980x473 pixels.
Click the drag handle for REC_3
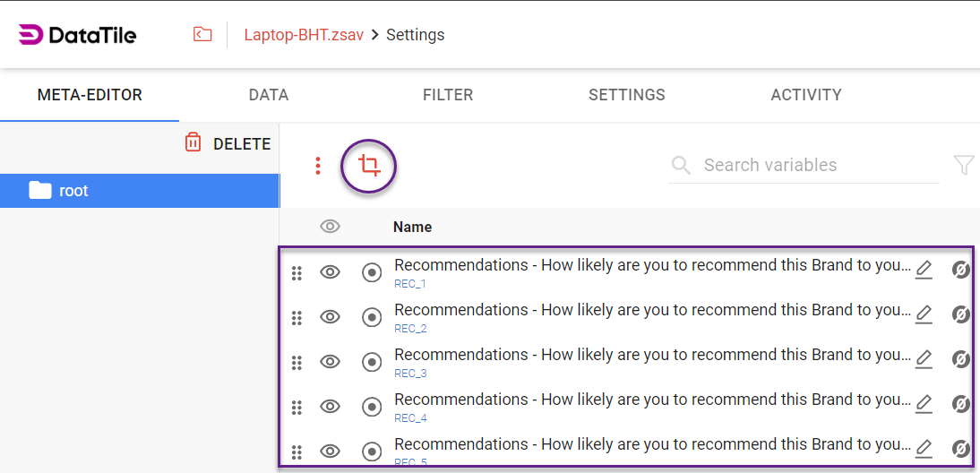297,362
